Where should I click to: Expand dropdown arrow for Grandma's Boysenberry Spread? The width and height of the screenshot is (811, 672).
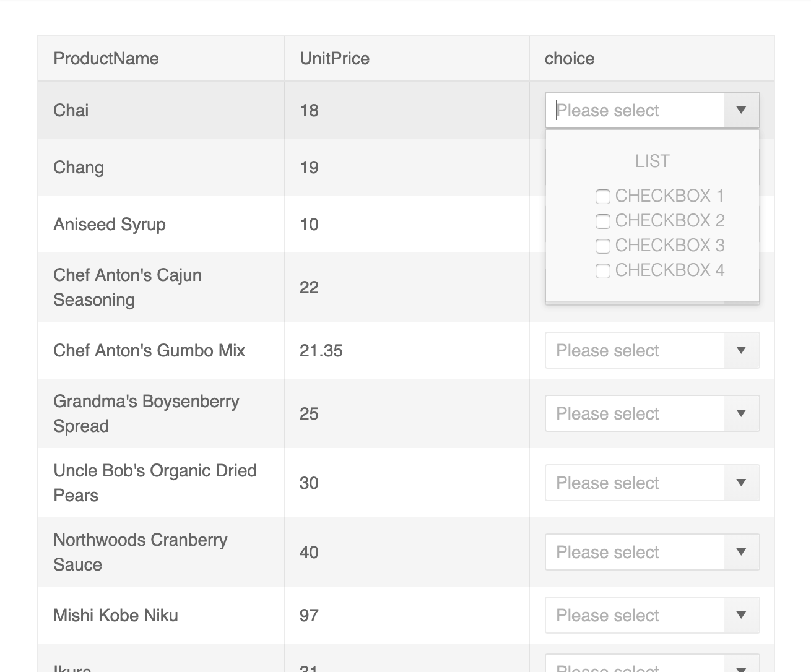(741, 414)
